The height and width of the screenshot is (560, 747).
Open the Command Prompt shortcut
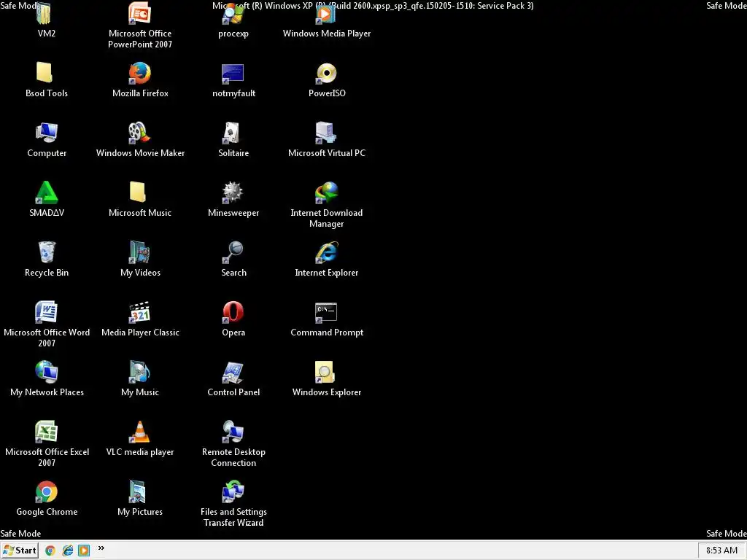click(326, 313)
